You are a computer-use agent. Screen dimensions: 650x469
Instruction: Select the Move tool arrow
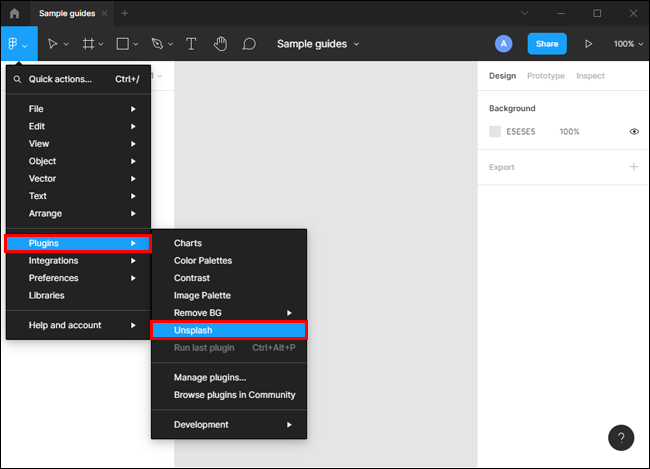click(52, 44)
